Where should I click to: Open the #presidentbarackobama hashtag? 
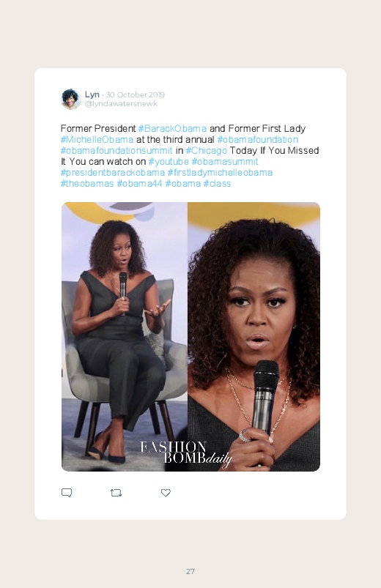113,173
